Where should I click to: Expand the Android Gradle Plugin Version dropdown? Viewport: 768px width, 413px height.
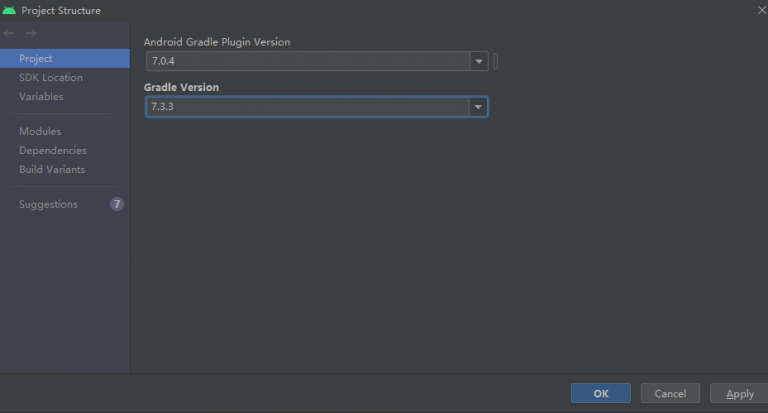click(x=479, y=61)
